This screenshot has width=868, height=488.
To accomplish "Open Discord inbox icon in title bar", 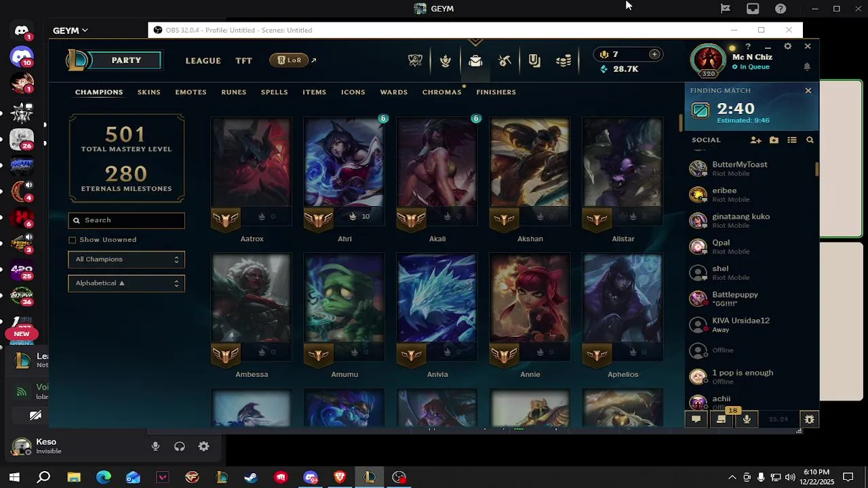I will pyautogui.click(x=753, y=9).
